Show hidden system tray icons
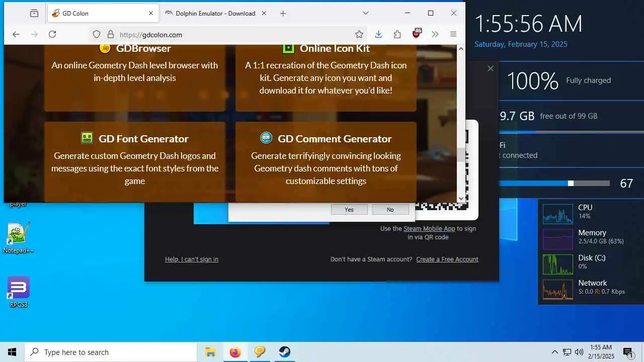This screenshot has width=644, height=362. [555, 352]
